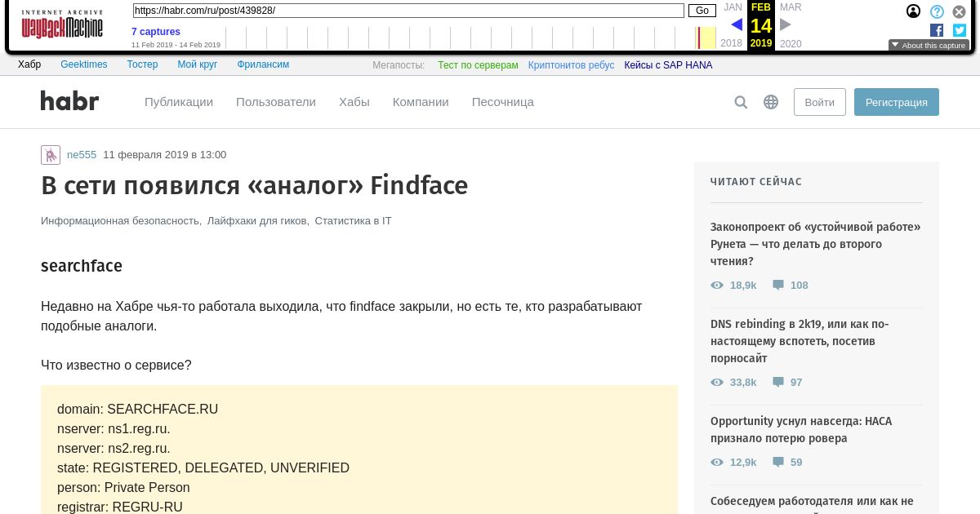Select JAN month in Wayback bar
The height and width of the screenshot is (514, 980).
coord(733,7)
